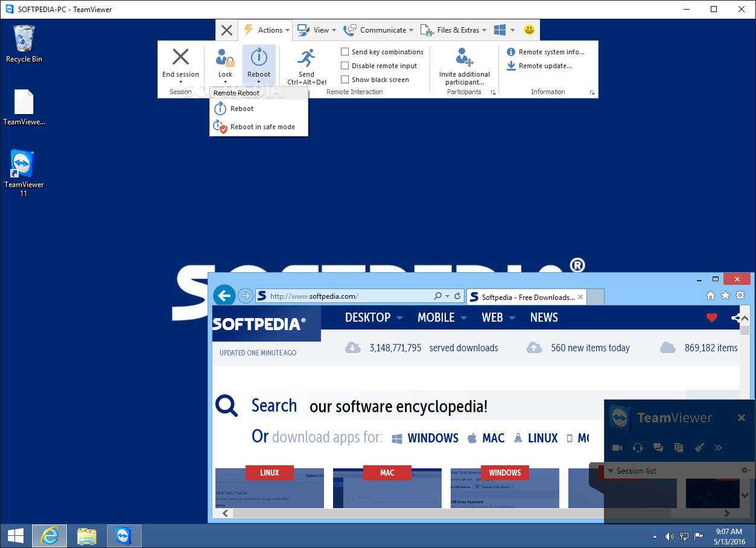The width and height of the screenshot is (756, 548).
Task: Select the TeamViewer text file icon
Action: click(24, 107)
